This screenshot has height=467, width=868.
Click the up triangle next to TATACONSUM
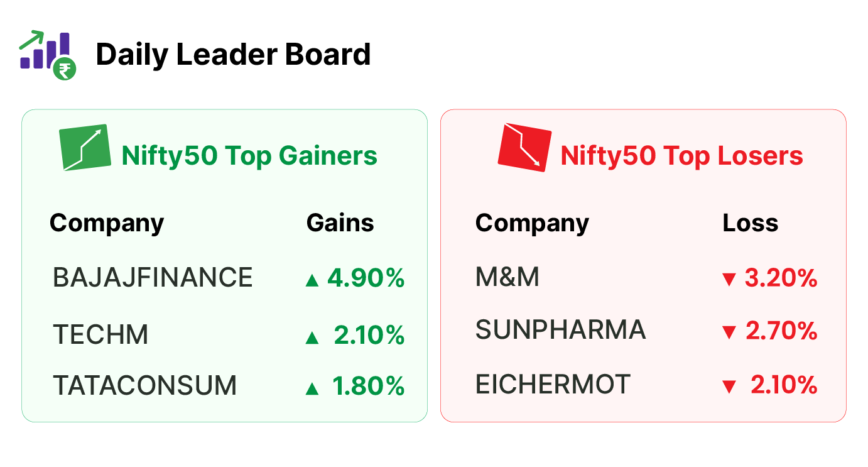click(x=312, y=388)
